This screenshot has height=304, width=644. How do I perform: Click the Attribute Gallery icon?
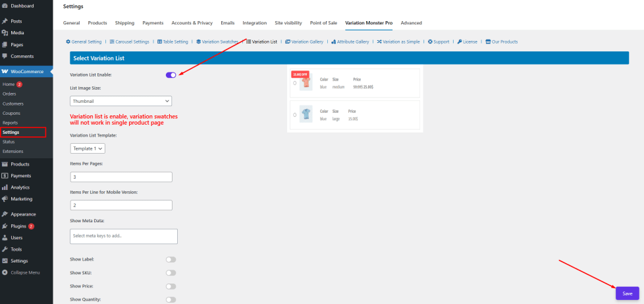[x=333, y=42]
